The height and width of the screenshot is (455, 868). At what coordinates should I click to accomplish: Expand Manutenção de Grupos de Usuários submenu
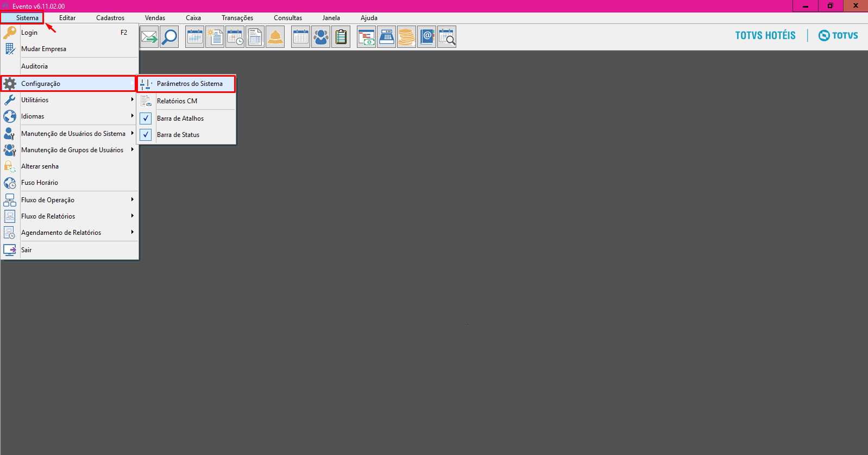[x=70, y=150]
